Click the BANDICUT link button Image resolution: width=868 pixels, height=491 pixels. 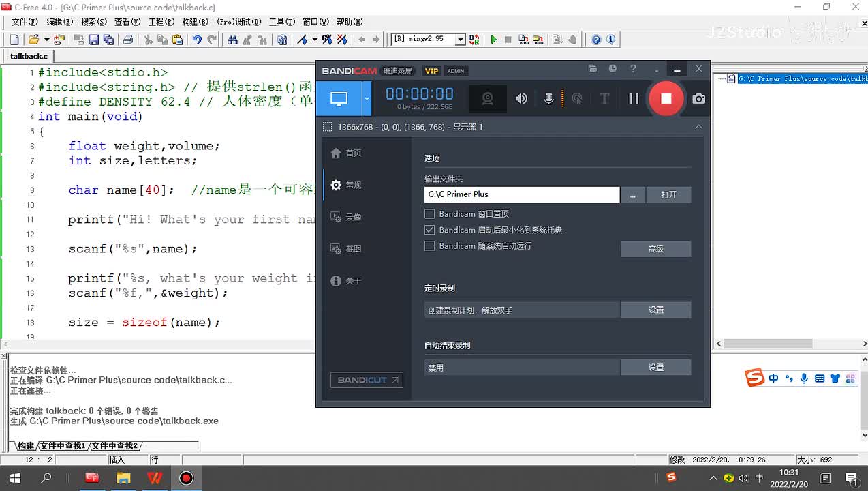[367, 380]
